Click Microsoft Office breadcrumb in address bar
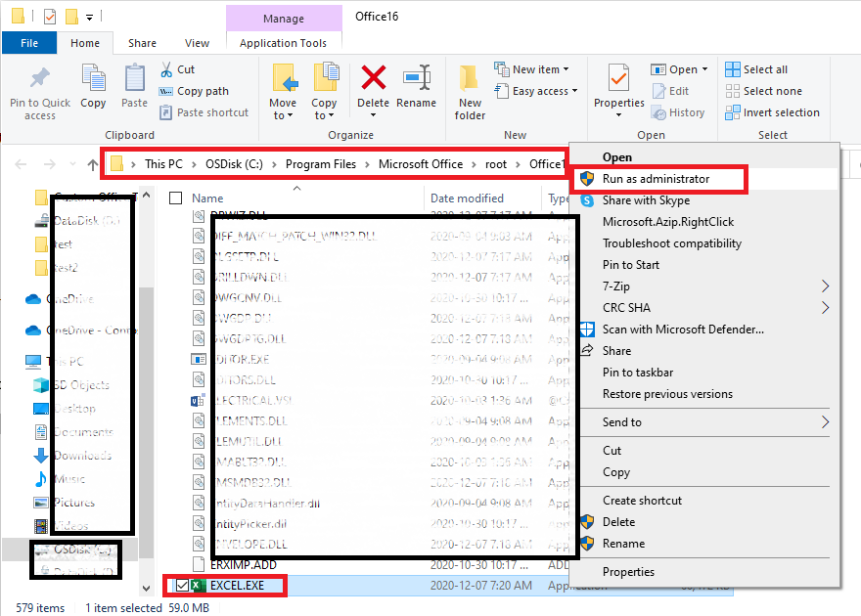Viewport: 861px width, 616px height. pyautogui.click(x=421, y=164)
